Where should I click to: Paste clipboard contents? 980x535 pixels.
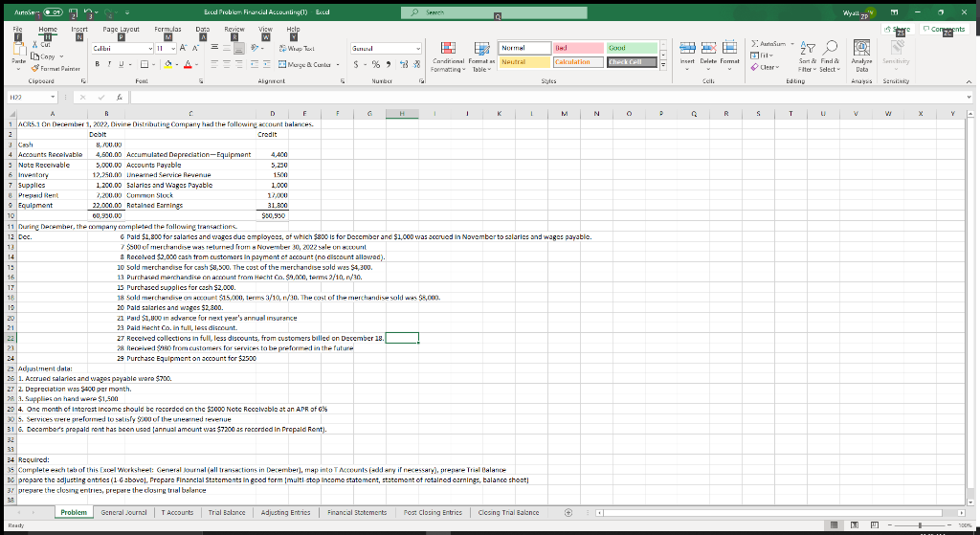pos(19,54)
